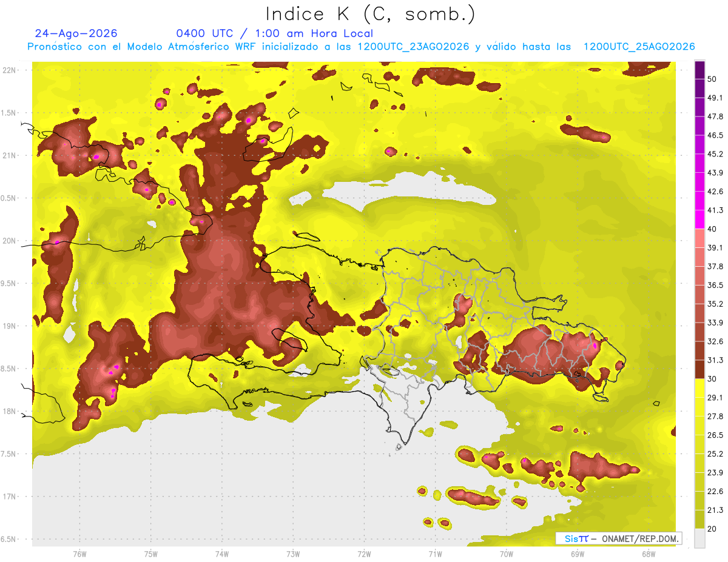This screenshot has width=728, height=562.
Task: Click colorbar label "25.2"
Action: tap(715, 453)
